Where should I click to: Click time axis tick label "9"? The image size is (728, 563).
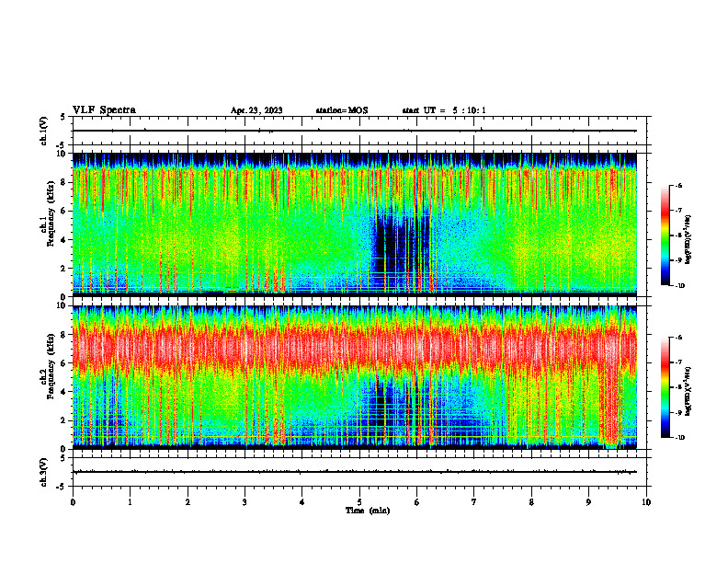[x=588, y=502]
